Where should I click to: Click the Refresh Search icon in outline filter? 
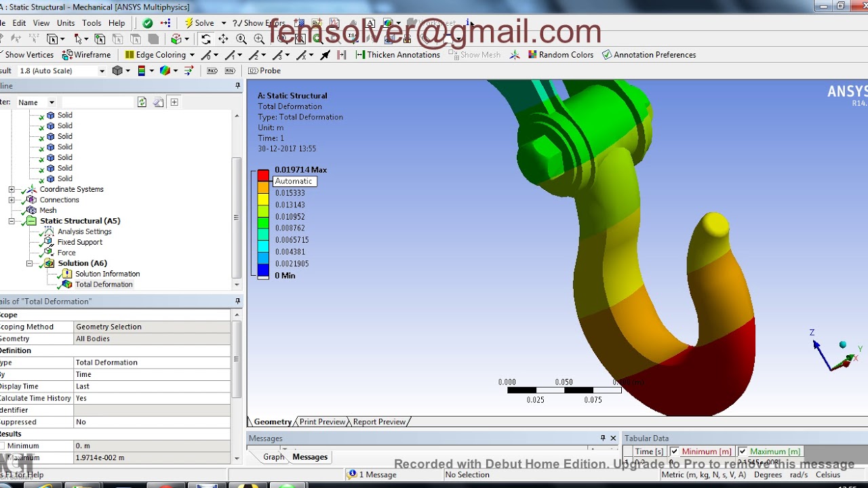(142, 102)
